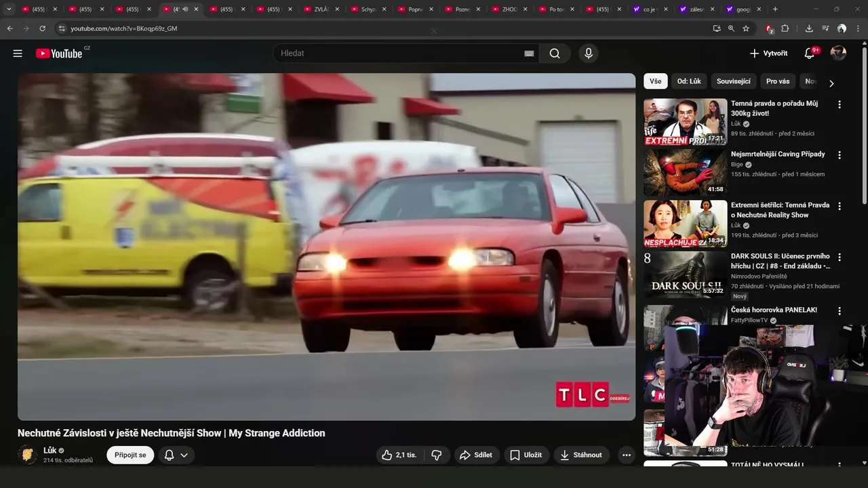Open the red adblock extension icon

[x=769, y=28]
